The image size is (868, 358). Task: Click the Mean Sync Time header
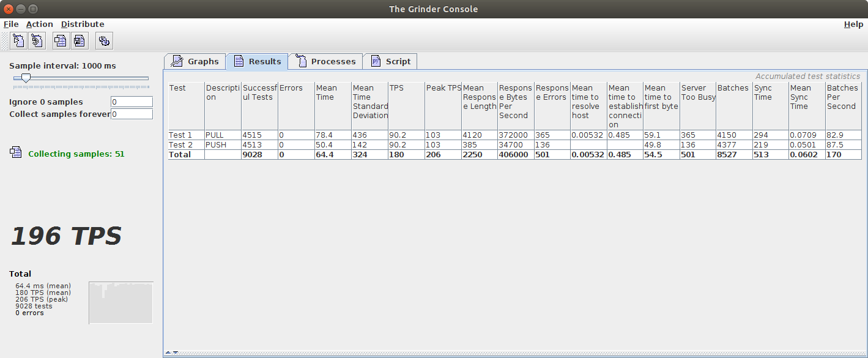click(807, 106)
